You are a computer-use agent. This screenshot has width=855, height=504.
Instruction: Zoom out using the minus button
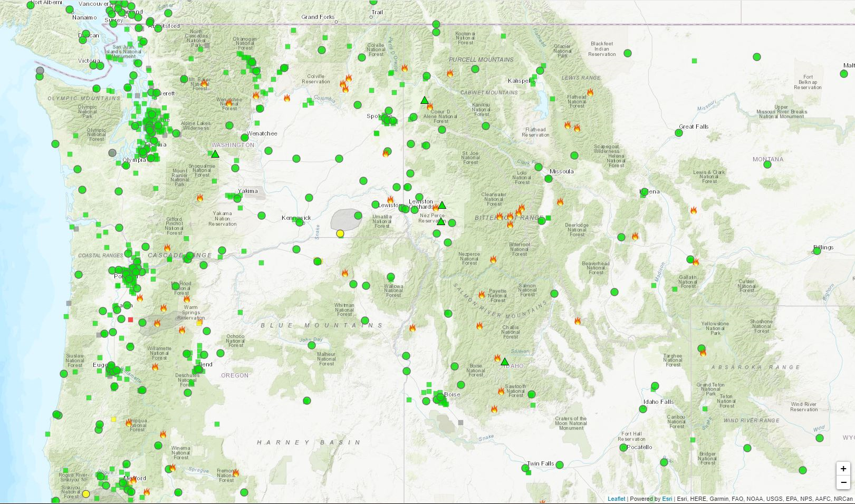[x=842, y=482]
